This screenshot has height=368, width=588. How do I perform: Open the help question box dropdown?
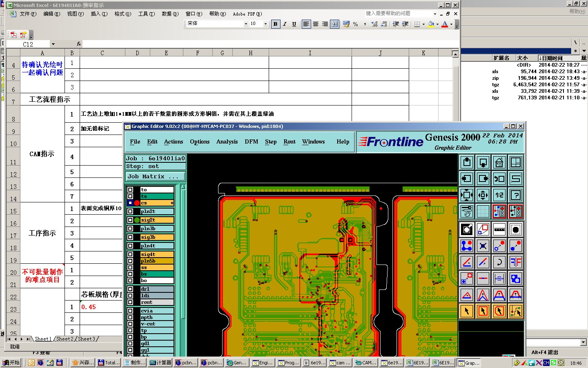[435, 13]
